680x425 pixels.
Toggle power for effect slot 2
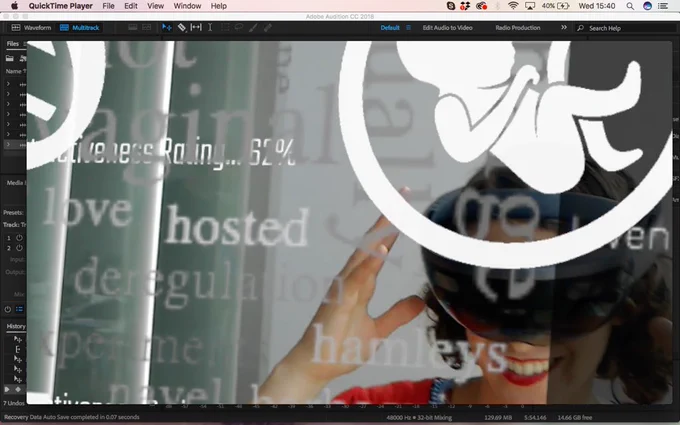19,248
